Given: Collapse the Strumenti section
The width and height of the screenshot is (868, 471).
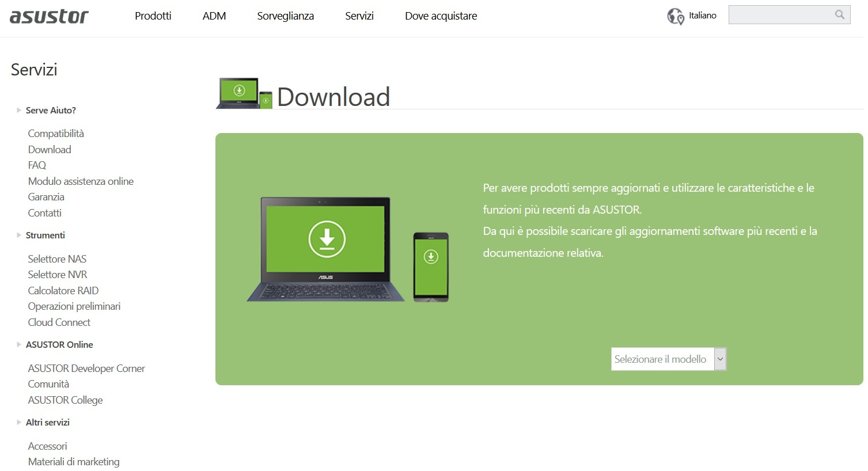Looking at the screenshot, I should click(45, 235).
